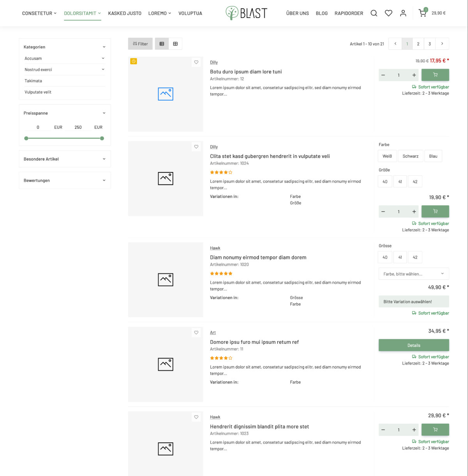Go to next page arrow in pagination
This screenshot has width=468, height=476.
click(x=442, y=44)
